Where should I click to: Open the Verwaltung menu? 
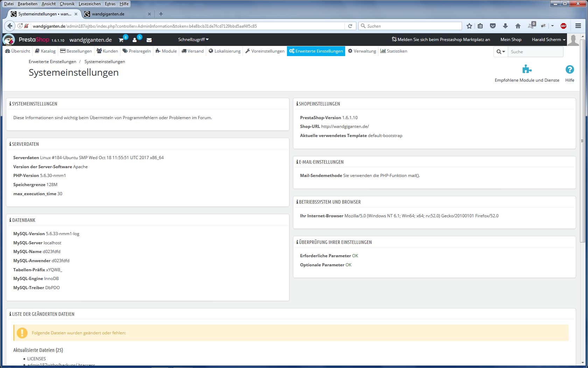362,51
